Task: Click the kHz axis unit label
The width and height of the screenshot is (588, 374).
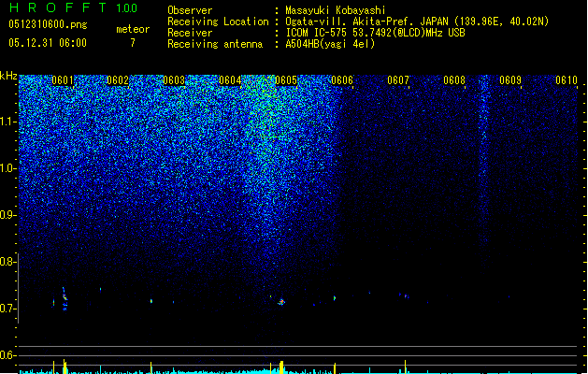Action: 8,76
